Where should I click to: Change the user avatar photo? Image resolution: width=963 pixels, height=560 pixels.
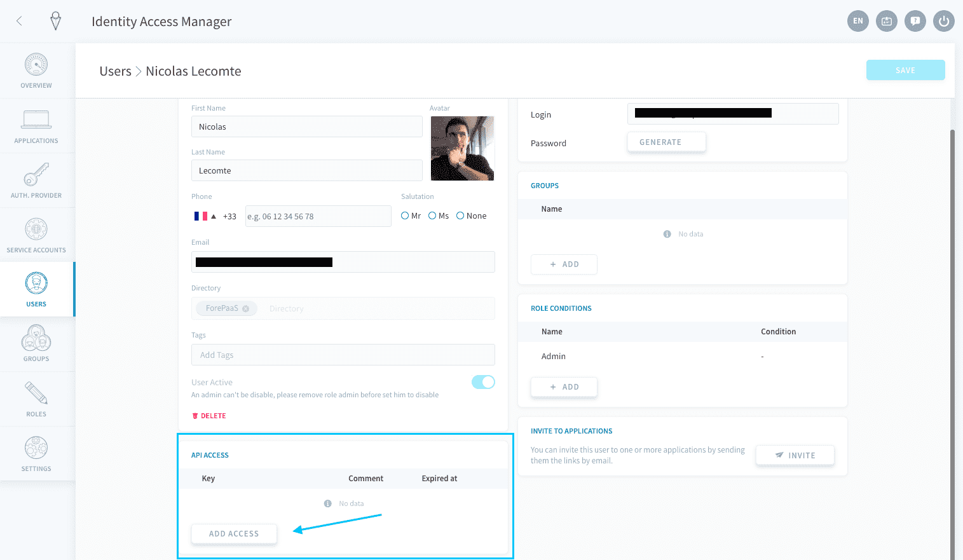(462, 148)
